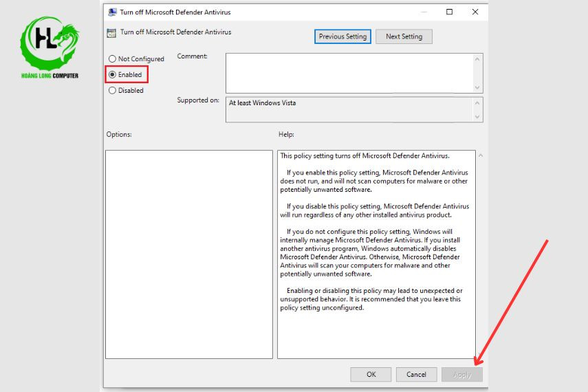Click the Apply button

click(x=462, y=374)
